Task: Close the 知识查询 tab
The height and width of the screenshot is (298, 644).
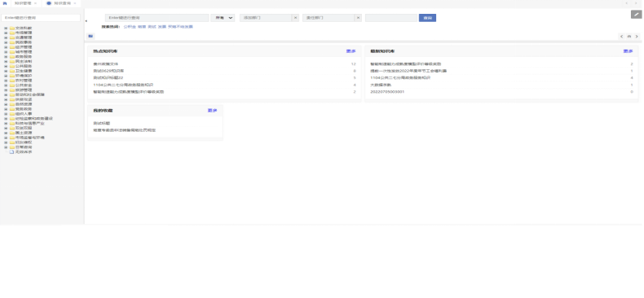Action: (x=75, y=3)
